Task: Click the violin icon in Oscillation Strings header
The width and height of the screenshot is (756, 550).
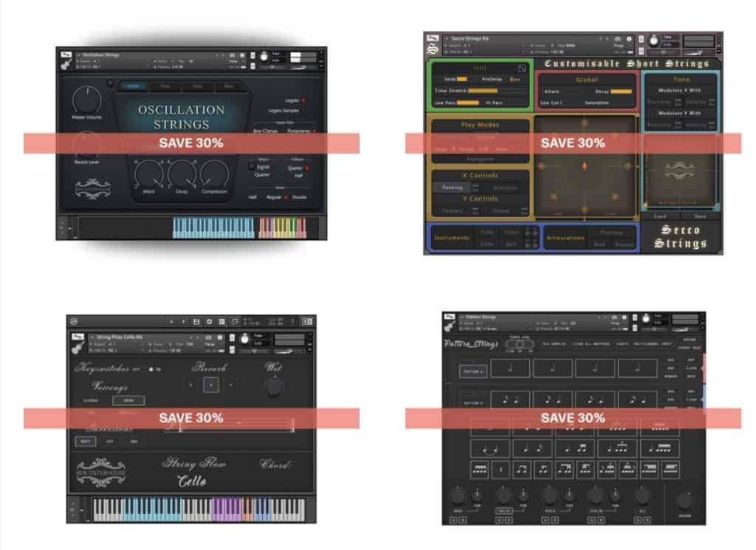Action: pos(66,64)
